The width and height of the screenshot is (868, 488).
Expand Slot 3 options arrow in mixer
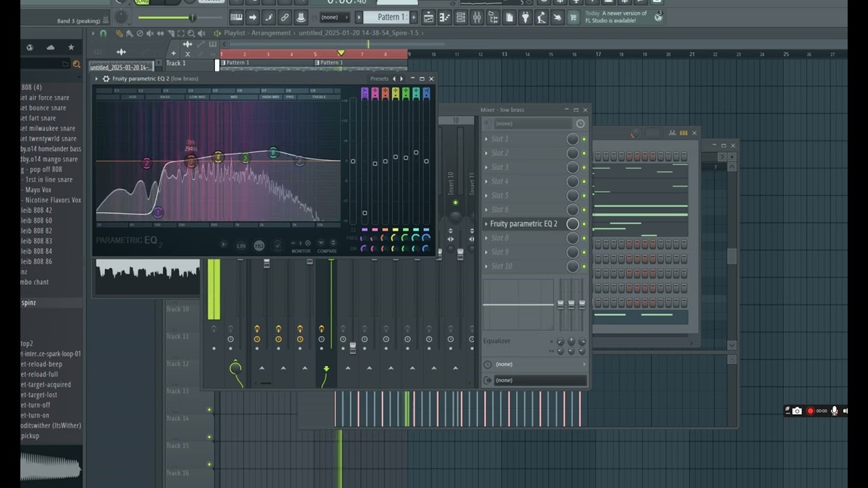click(486, 167)
